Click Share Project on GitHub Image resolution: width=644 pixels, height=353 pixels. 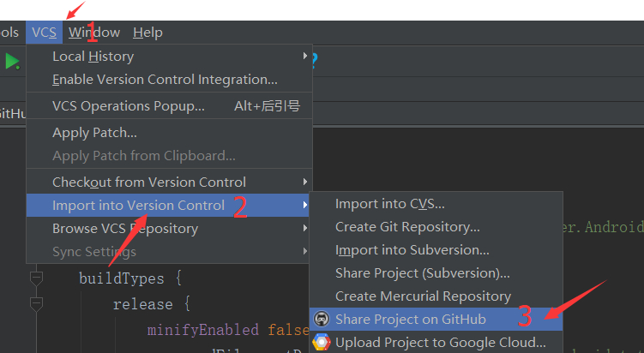411,320
